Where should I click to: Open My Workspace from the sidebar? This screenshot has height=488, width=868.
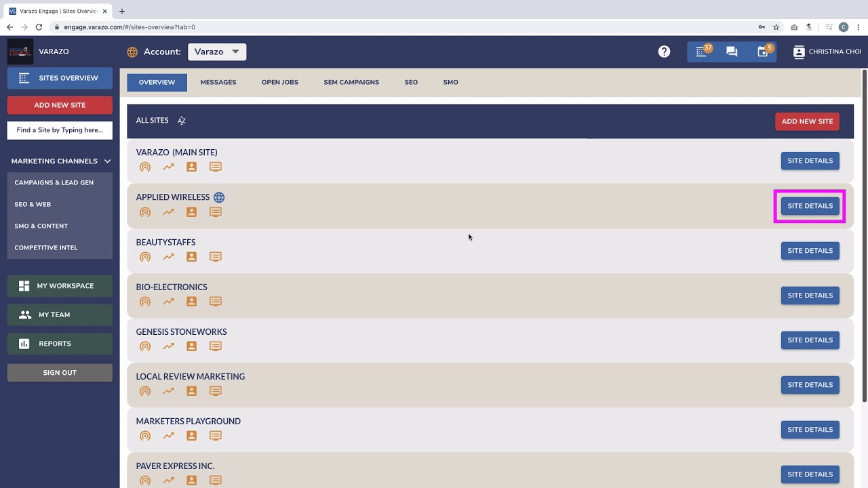[x=60, y=286]
